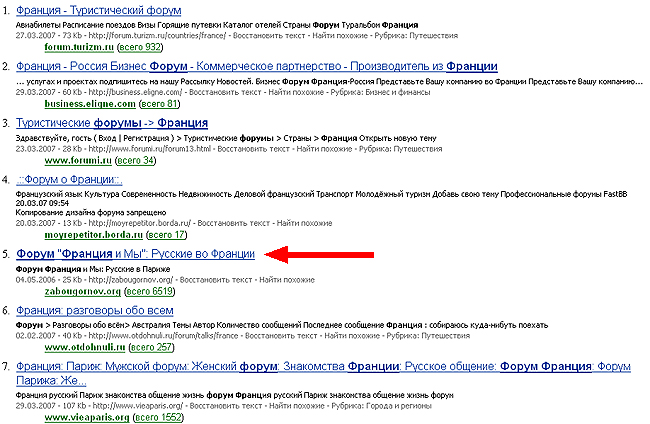Click the www.vieaparis.org domain link
Image resolution: width=650 pixels, height=424 pixels.
coord(81,417)
